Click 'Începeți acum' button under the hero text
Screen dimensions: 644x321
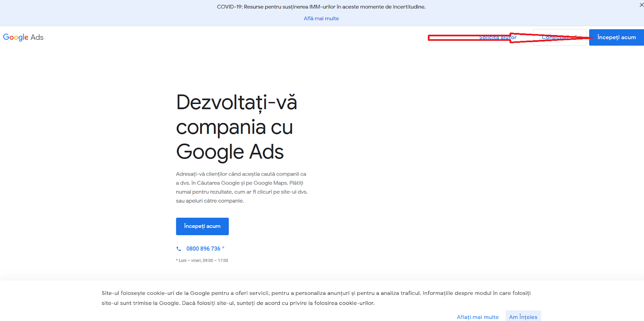202,226
